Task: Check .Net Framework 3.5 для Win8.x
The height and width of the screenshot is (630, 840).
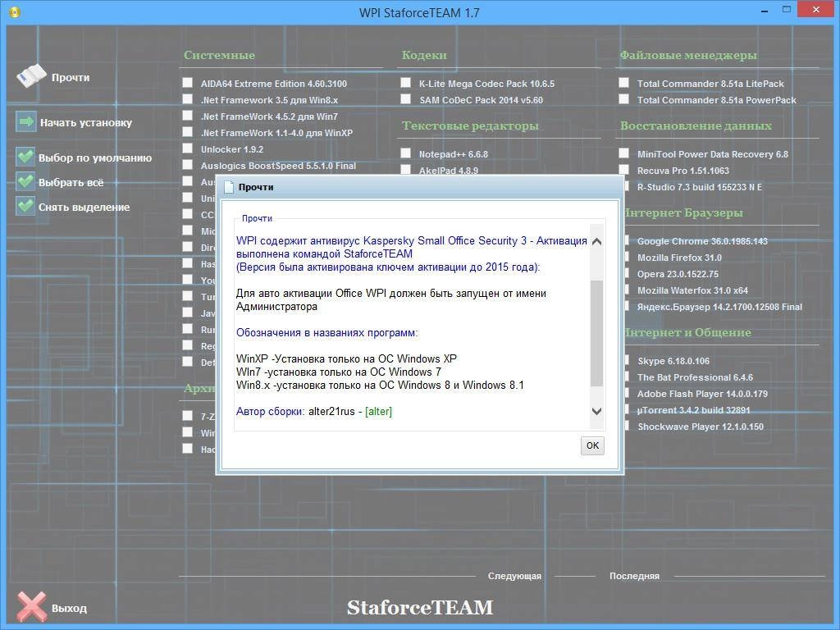Action: (x=188, y=99)
